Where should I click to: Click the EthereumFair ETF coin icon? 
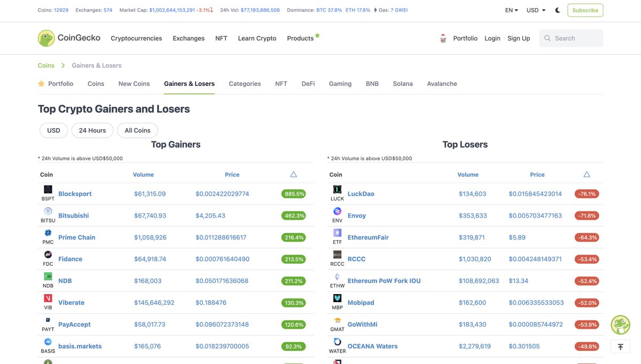point(338,233)
